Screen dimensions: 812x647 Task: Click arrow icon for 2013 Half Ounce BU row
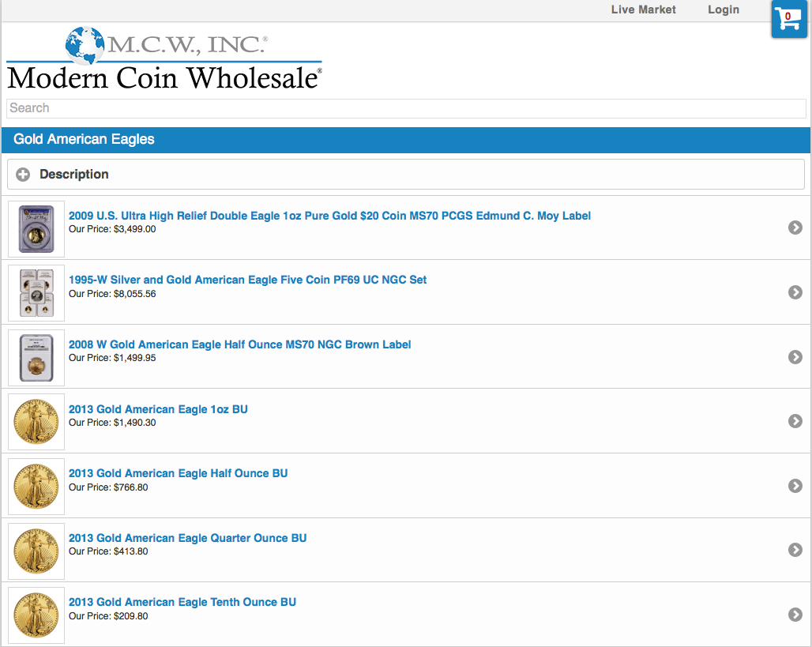[795, 486]
